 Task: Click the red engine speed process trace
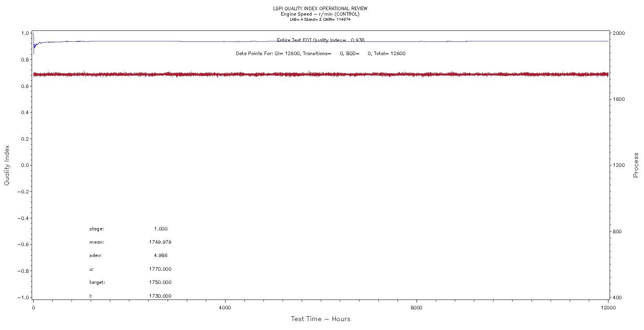[x=320, y=74]
